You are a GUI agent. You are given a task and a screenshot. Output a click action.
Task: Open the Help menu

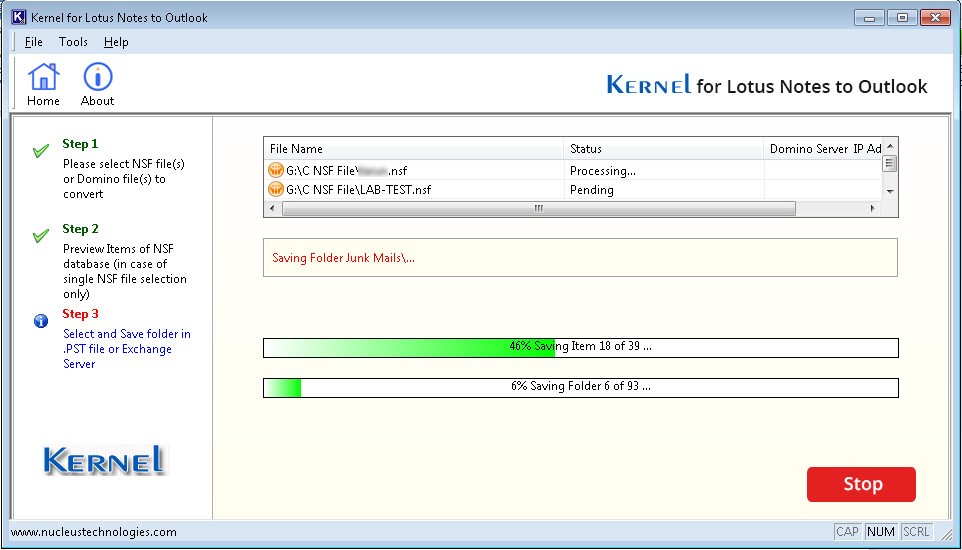pyautogui.click(x=116, y=42)
